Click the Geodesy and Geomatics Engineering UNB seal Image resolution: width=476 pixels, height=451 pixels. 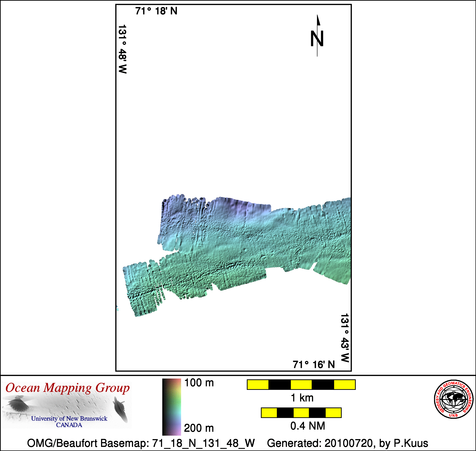point(453,399)
